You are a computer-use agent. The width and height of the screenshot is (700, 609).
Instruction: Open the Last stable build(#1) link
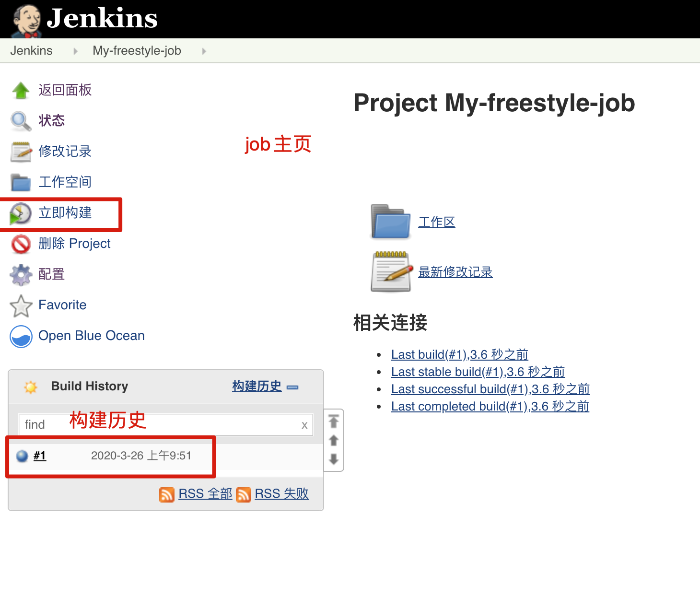coord(478,372)
